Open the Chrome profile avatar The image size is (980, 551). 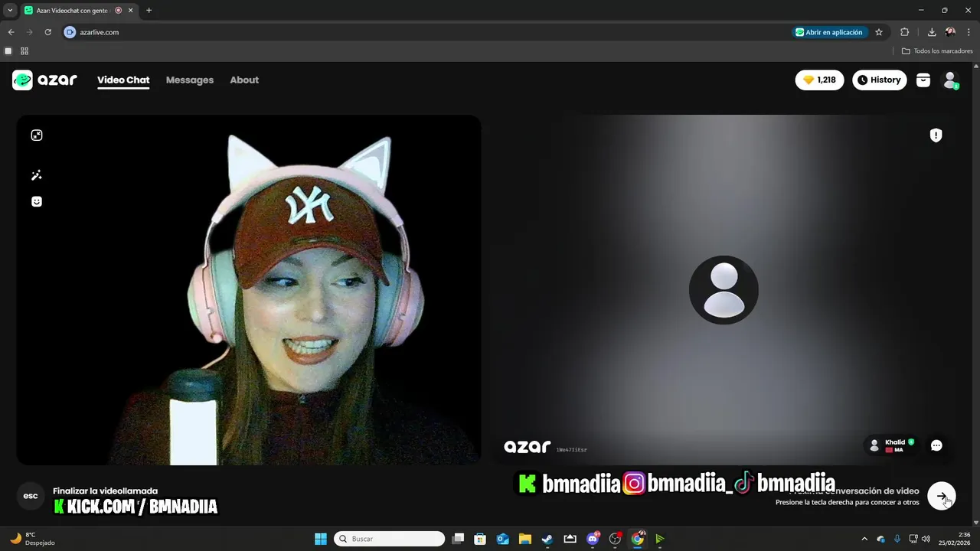(x=950, y=32)
